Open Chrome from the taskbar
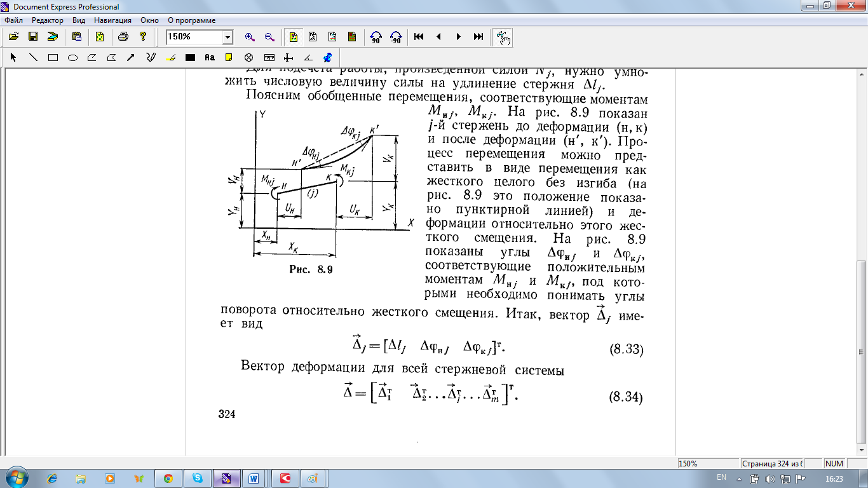Screen dimensions: 868x488 coord(168,478)
